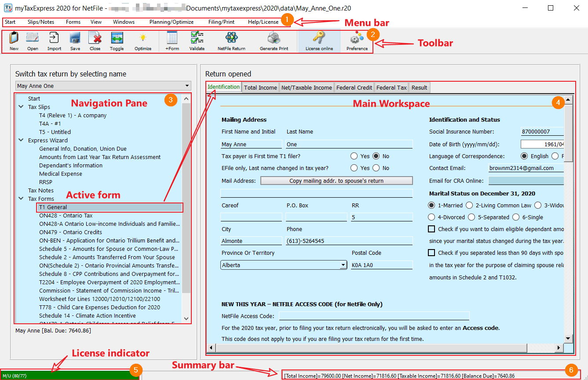Image resolution: width=588 pixels, height=380 pixels.
Task: Click the NetFile Access Code field
Action: 374,316
